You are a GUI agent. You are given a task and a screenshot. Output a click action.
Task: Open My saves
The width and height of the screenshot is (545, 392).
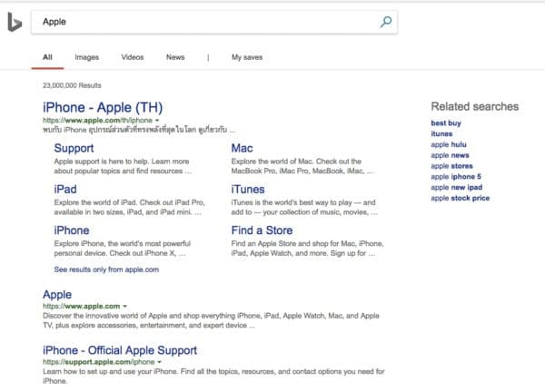(x=247, y=57)
